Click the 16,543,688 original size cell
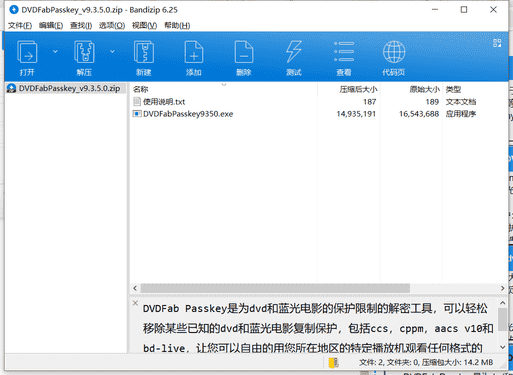Viewport: 513px width, 375px height. [x=419, y=114]
